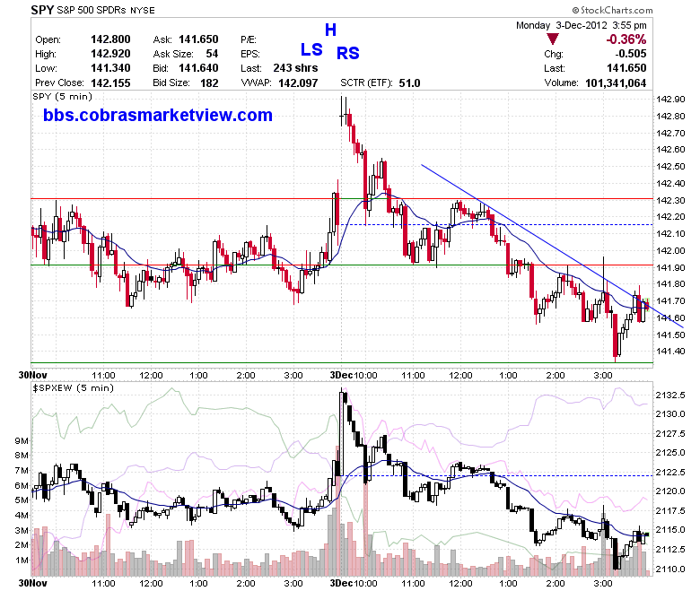Click the 141.40 price axis label
This screenshot has width=700, height=591.
(x=670, y=351)
